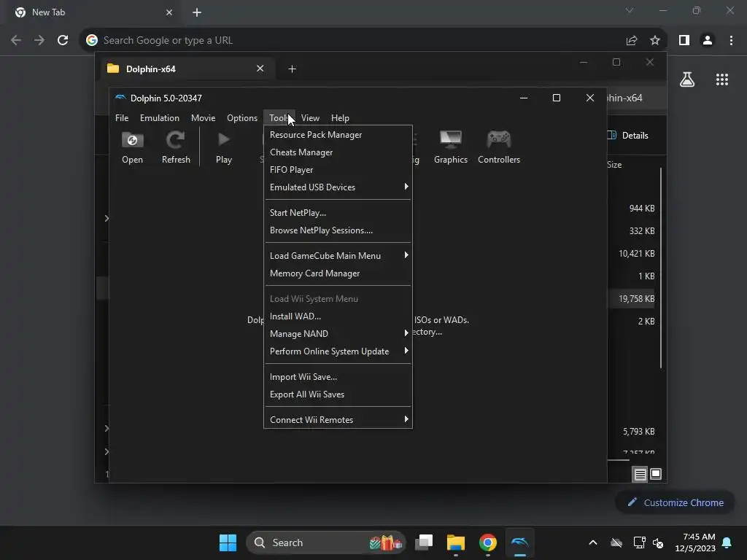This screenshot has width=747, height=560.
Task: Open the Help menu
Action: tap(340, 117)
